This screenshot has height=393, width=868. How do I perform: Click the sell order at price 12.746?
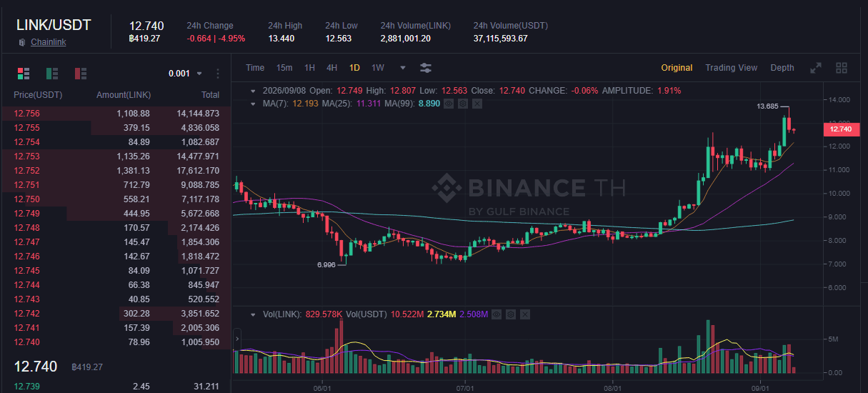pos(116,257)
